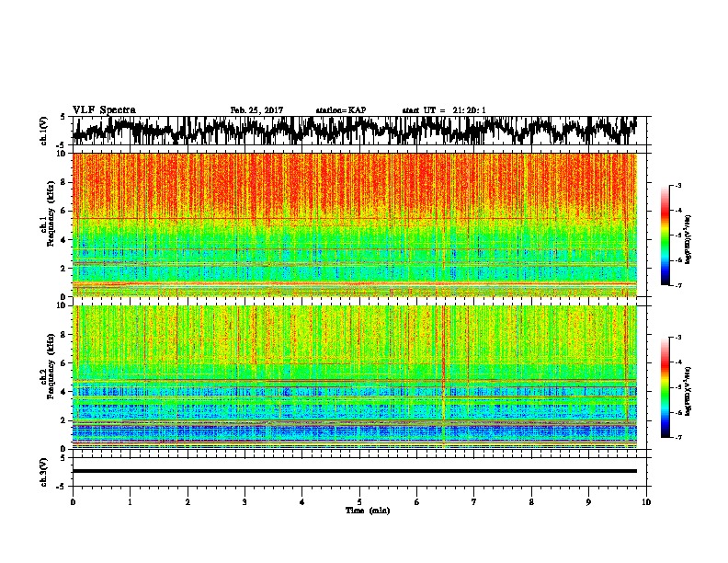Click the "8" kHz tick of ch.1 spectrogram
Screen dimensions: 728x563
pyautogui.click(x=64, y=182)
